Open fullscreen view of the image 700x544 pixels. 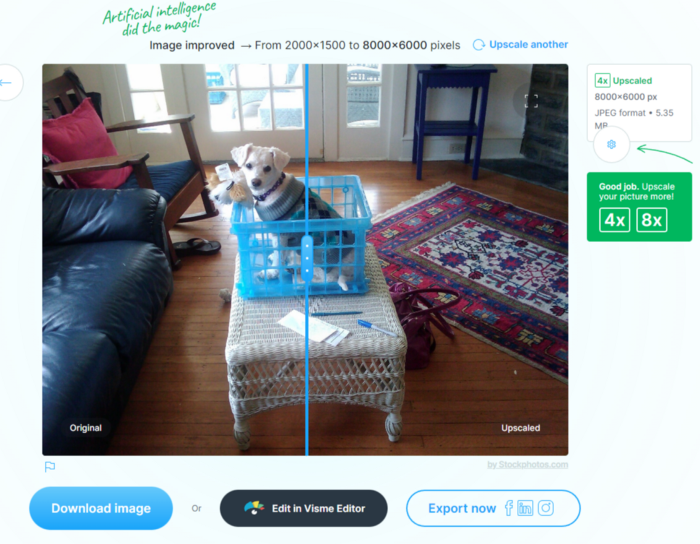click(531, 101)
